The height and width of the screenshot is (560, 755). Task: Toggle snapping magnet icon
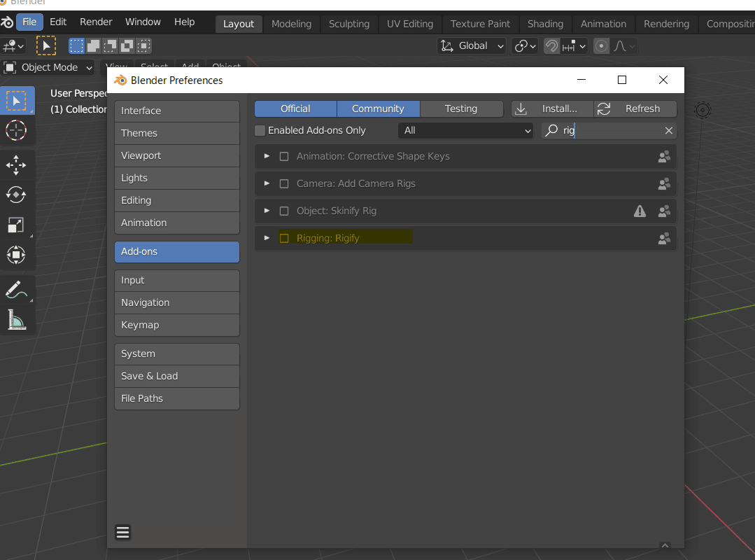(551, 45)
